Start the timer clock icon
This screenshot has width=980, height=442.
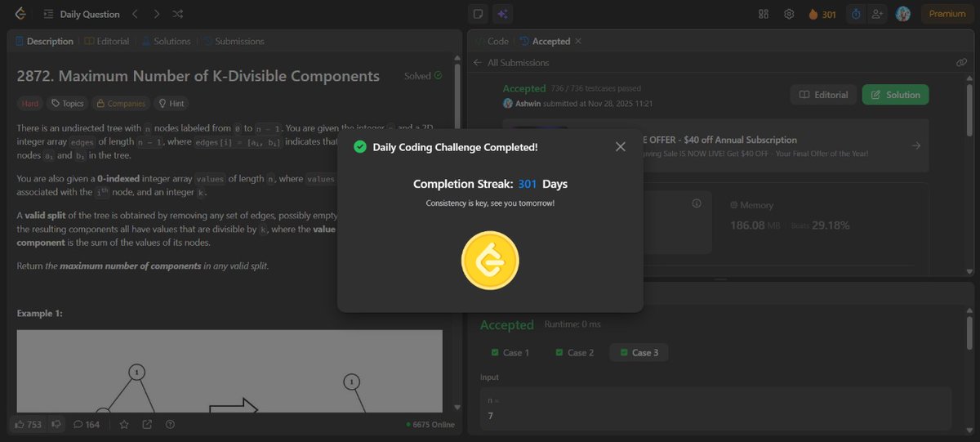(856, 14)
